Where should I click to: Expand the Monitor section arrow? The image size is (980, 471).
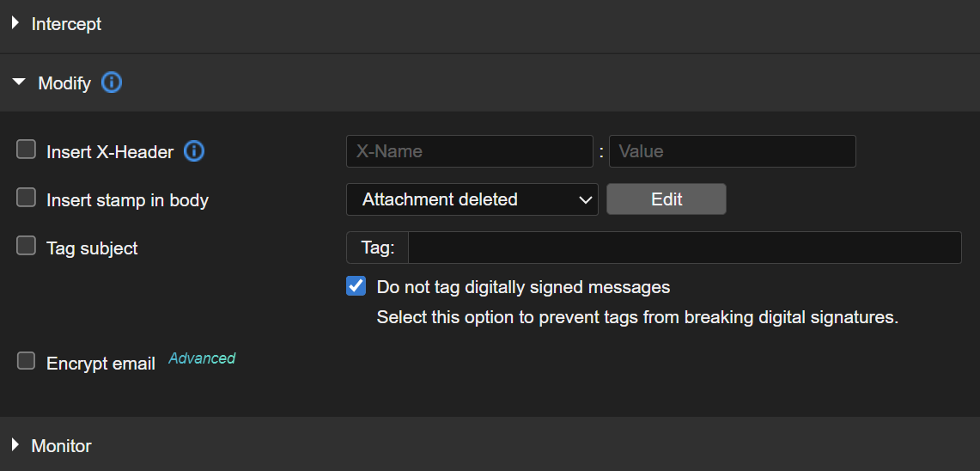tap(15, 445)
